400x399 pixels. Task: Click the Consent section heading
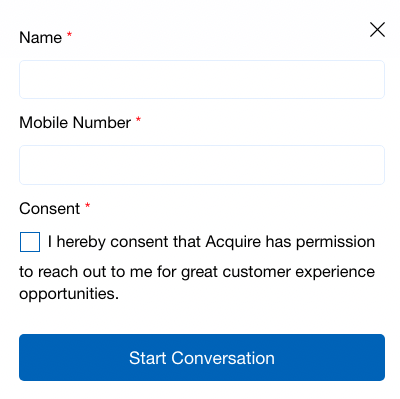(50, 209)
